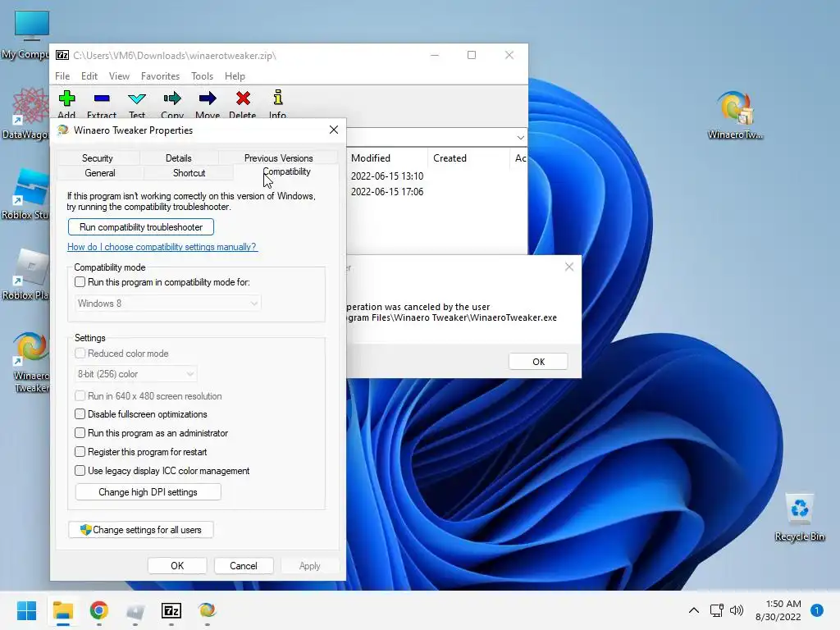The height and width of the screenshot is (630, 840).
Task: Open Google Chrome from the taskbar
Action: (x=99, y=610)
